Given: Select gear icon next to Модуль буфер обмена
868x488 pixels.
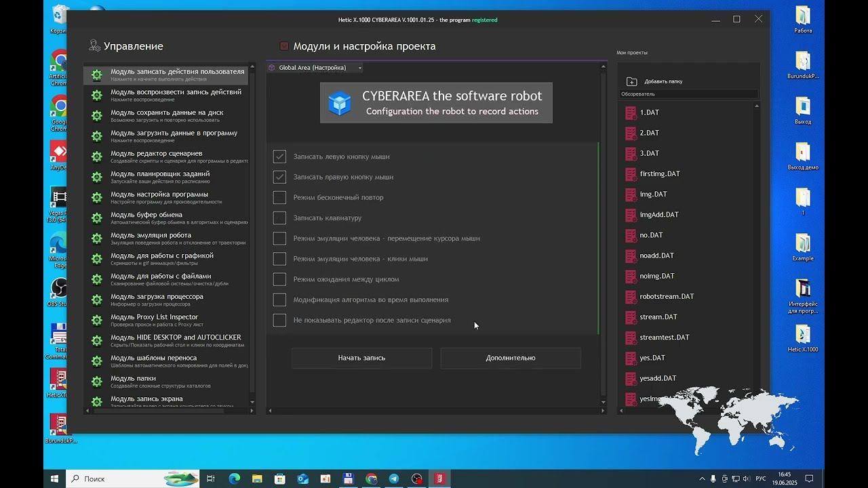Looking at the screenshot, I should click(97, 218).
